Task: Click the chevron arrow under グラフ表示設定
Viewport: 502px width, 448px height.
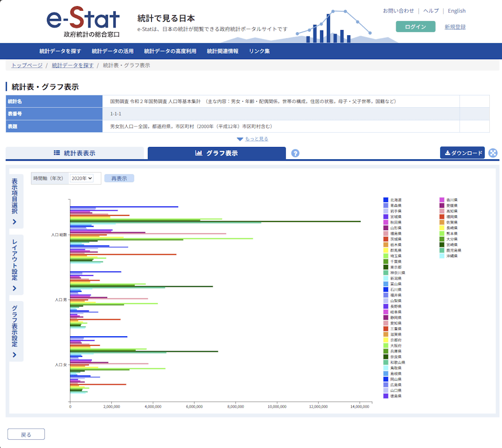Action: pyautogui.click(x=15, y=355)
